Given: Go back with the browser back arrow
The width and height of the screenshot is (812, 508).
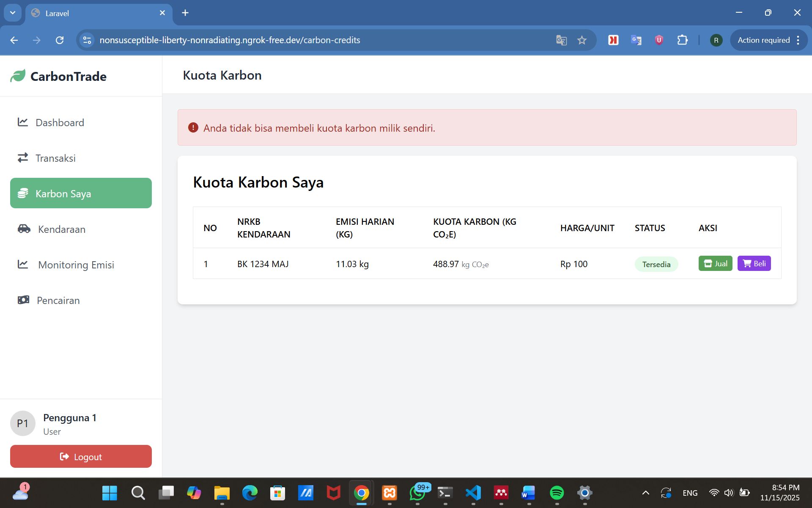Looking at the screenshot, I should pyautogui.click(x=14, y=40).
